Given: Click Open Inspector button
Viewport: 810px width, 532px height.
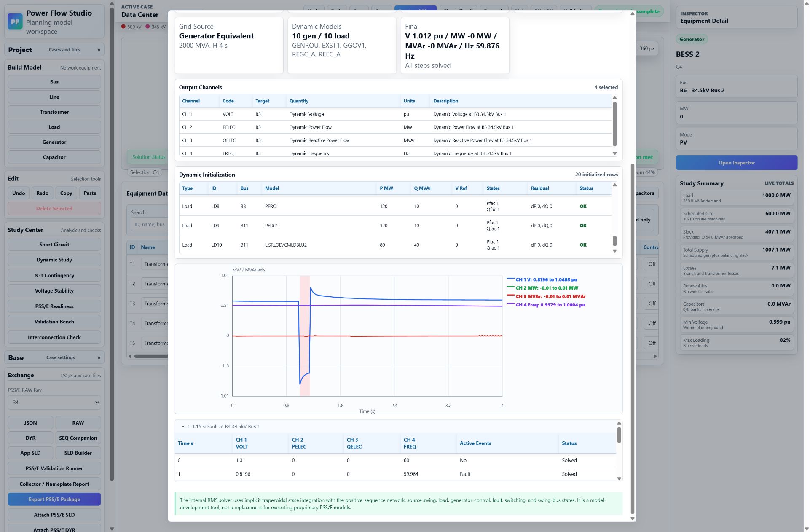Looking at the screenshot, I should coord(736,163).
